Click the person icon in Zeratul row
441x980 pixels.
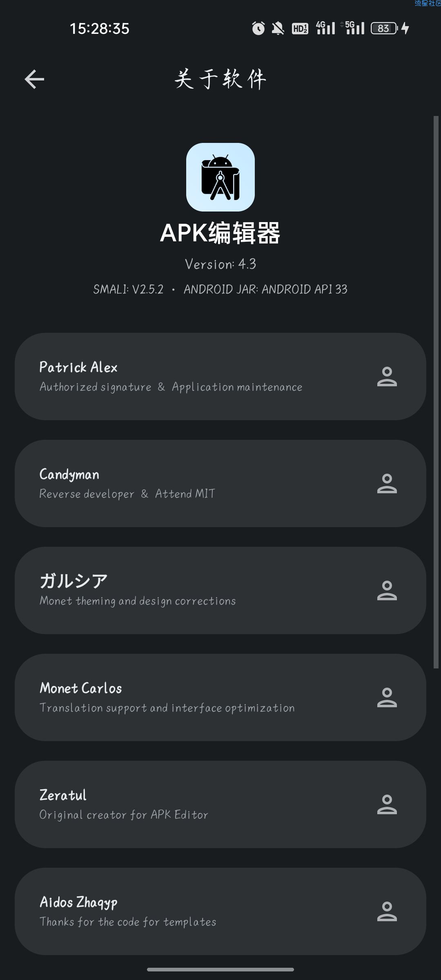click(387, 804)
